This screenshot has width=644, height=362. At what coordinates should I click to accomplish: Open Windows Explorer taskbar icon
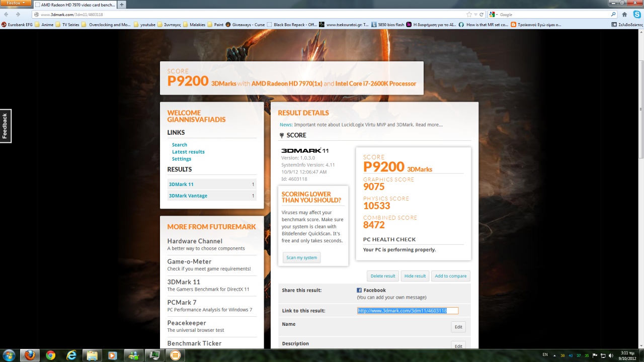click(x=92, y=355)
